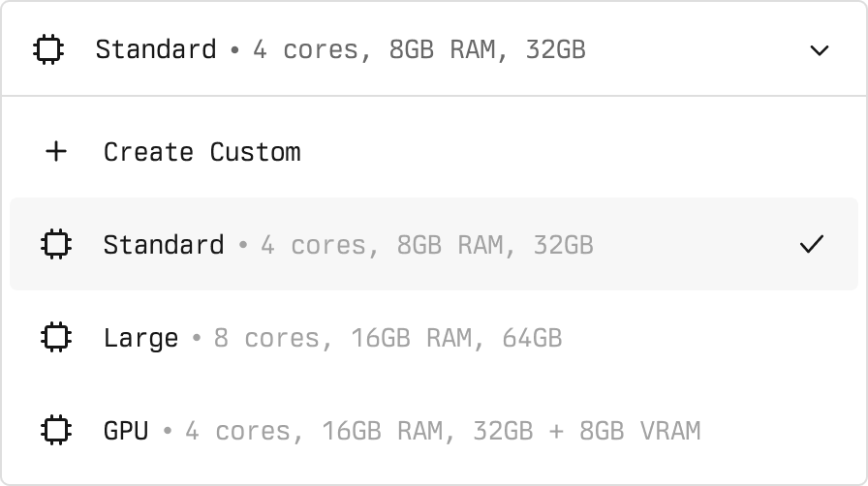Image resolution: width=868 pixels, height=486 pixels.
Task: Click the plus icon beside Create Custom
Action: click(57, 152)
